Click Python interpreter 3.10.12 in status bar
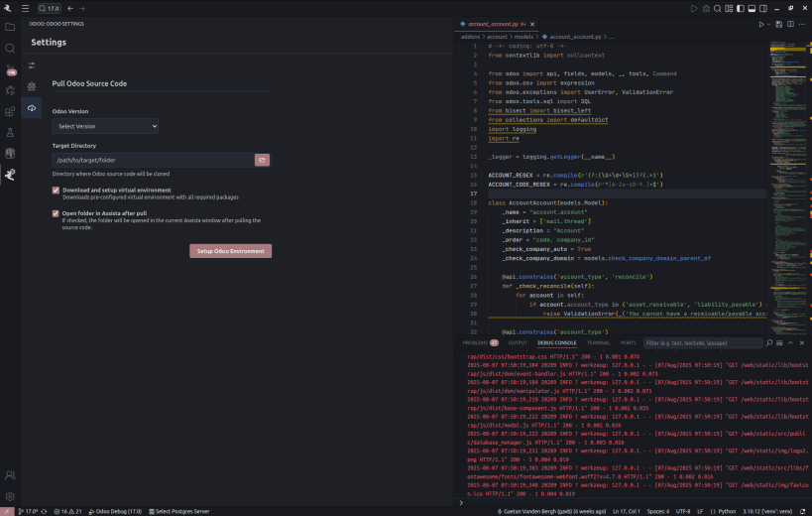Image resolution: width=812 pixels, height=516 pixels. point(767,511)
